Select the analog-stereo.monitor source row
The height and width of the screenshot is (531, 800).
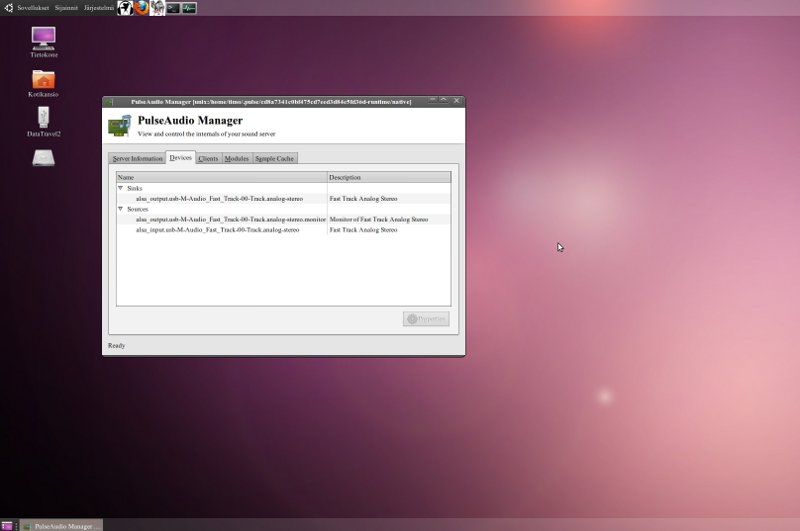[283, 219]
